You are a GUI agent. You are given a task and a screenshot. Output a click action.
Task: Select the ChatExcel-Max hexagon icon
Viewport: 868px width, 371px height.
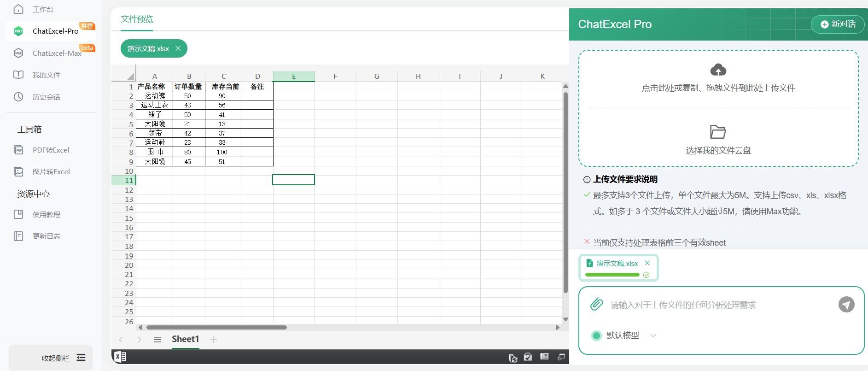[18, 53]
